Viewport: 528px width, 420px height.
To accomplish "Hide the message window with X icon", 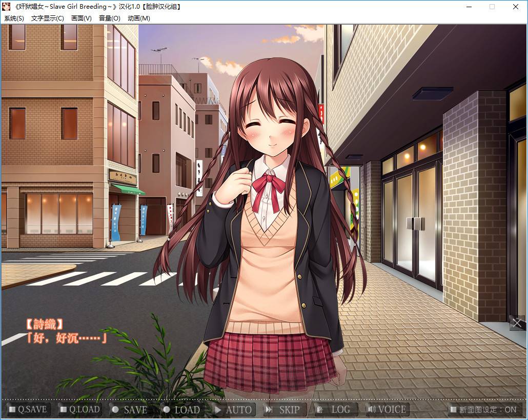I will (x=517, y=323).
